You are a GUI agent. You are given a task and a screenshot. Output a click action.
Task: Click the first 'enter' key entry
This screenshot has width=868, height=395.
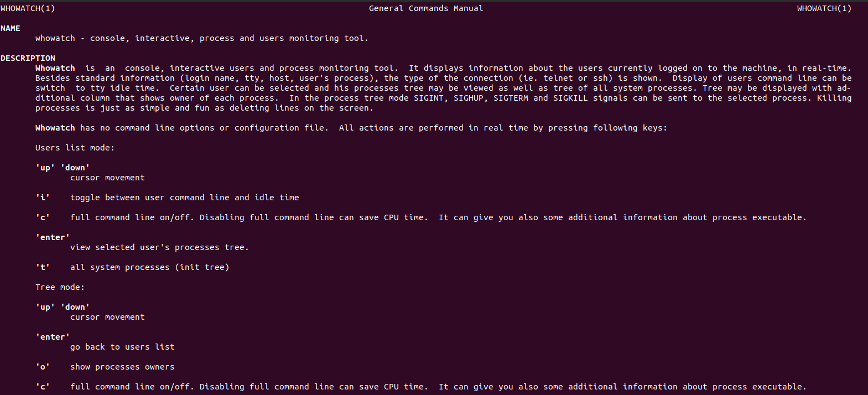53,237
